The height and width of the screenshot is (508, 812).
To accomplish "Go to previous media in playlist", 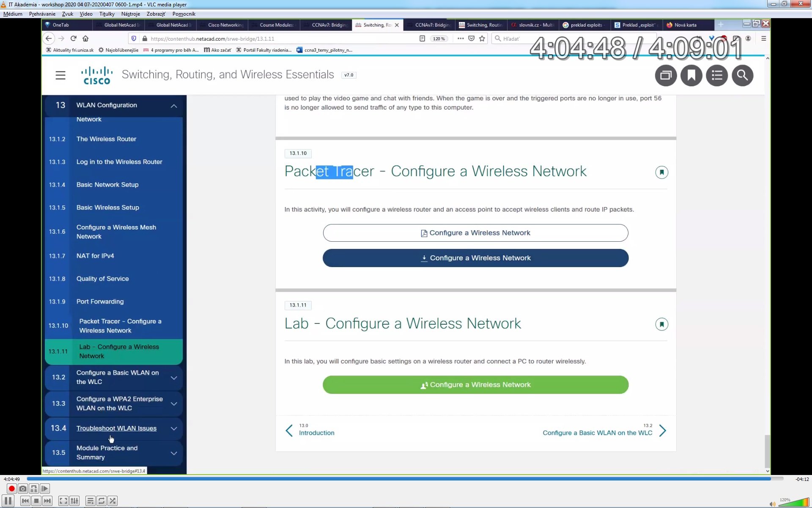I will pos(25,501).
